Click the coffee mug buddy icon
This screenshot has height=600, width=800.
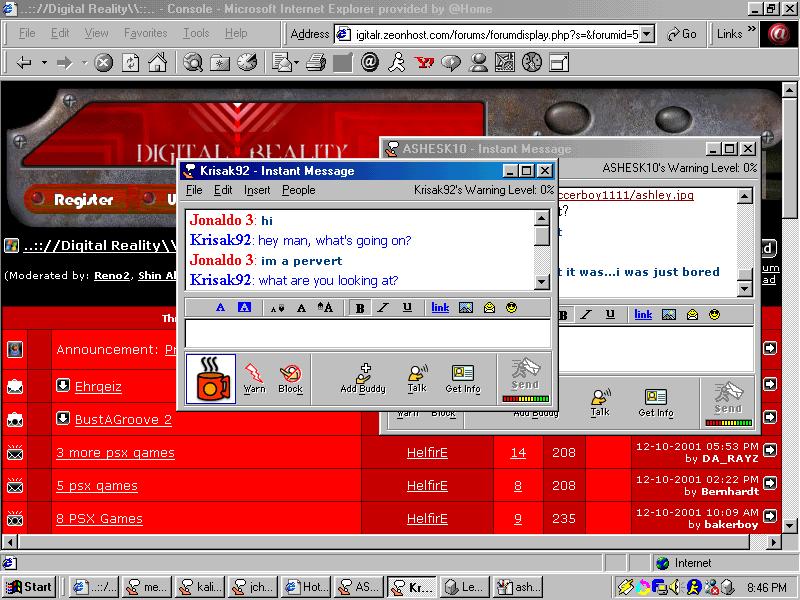(x=211, y=379)
